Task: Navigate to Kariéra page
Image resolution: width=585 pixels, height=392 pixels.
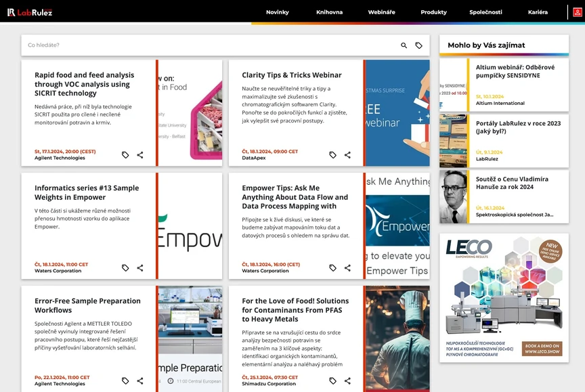Action: click(538, 12)
